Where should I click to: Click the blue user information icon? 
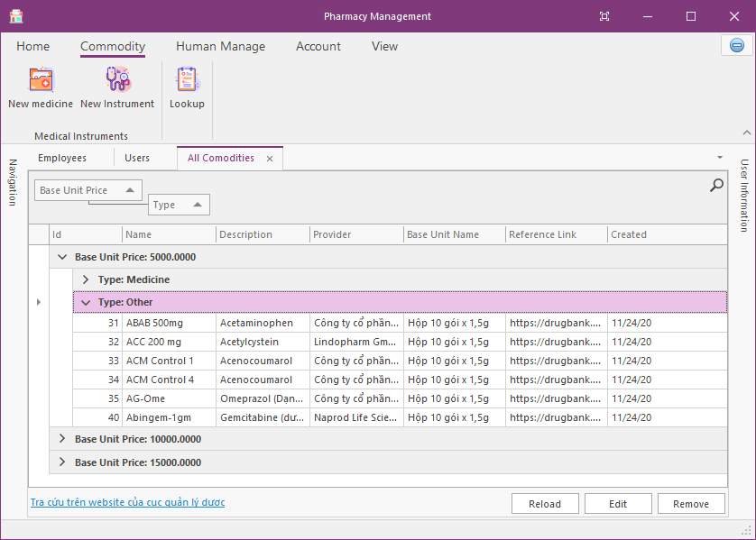(x=736, y=45)
